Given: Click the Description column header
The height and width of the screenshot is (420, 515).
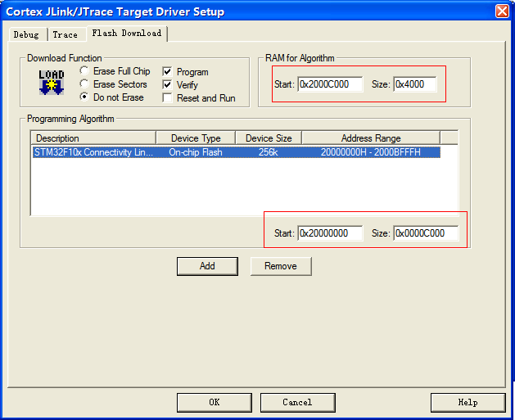Looking at the screenshot, I should point(93,138).
